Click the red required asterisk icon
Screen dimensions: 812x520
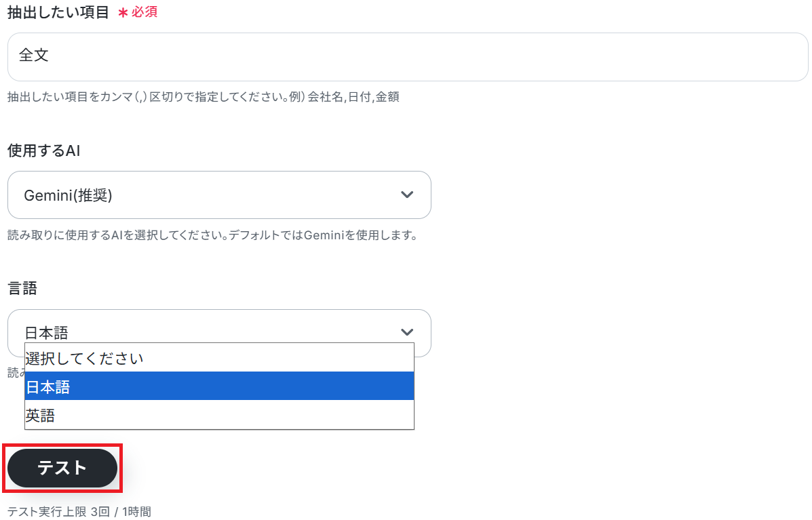(x=123, y=13)
